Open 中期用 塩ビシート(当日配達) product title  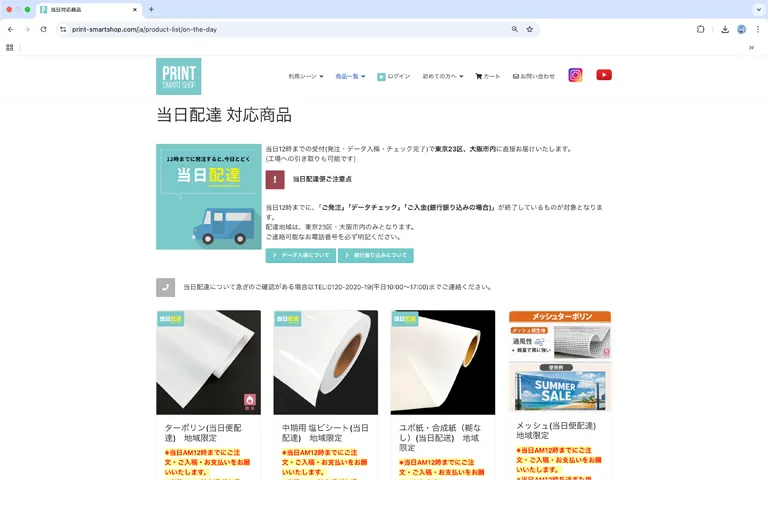tap(325, 433)
